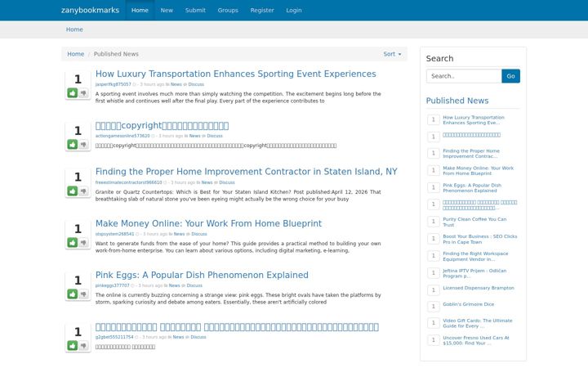Image resolution: width=588 pixels, height=368 pixels.
Task: Open the Login page
Action: (294, 10)
